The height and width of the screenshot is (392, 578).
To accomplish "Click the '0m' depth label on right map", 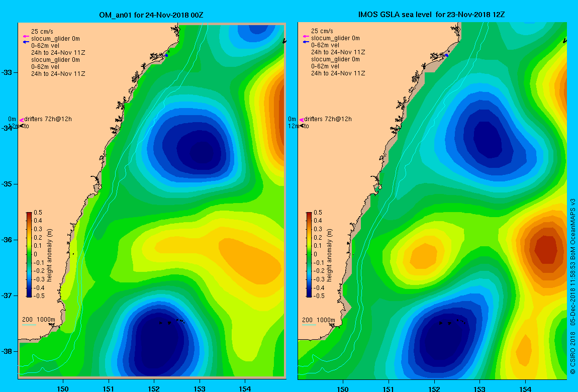I will point(292,119).
